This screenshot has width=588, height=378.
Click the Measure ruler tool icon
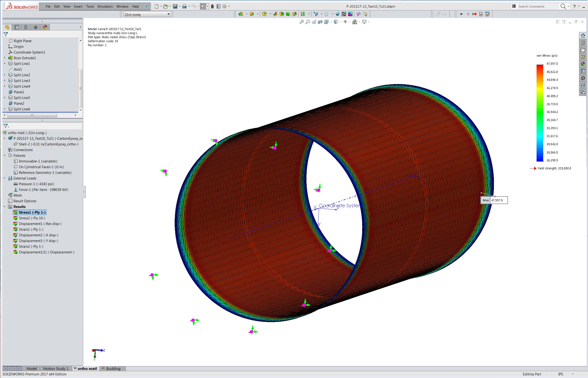[x=365, y=14]
